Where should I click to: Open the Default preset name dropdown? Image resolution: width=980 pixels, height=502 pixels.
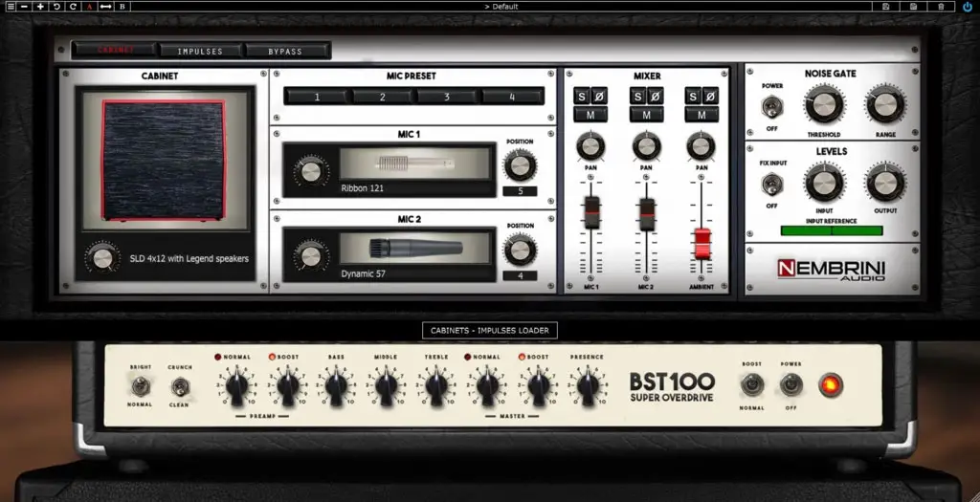501,7
